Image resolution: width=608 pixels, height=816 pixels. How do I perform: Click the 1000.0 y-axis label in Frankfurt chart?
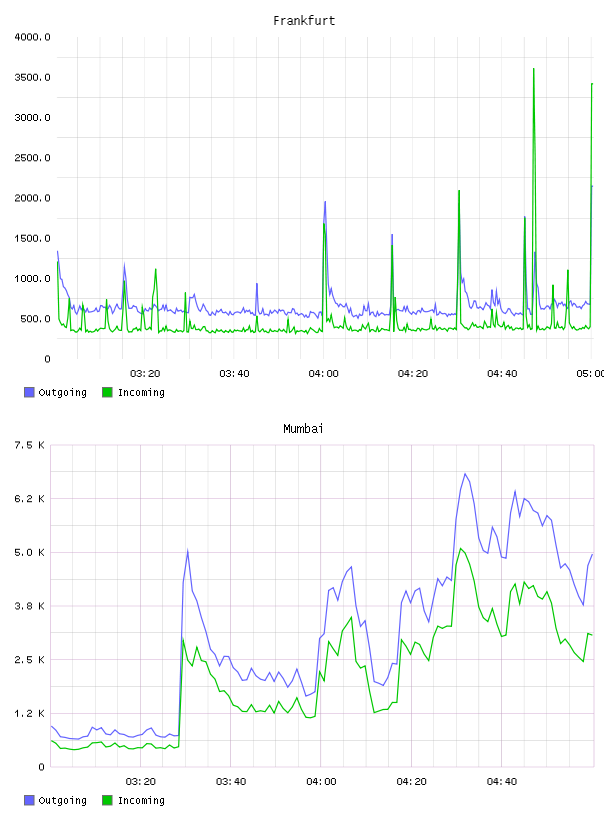32,278
